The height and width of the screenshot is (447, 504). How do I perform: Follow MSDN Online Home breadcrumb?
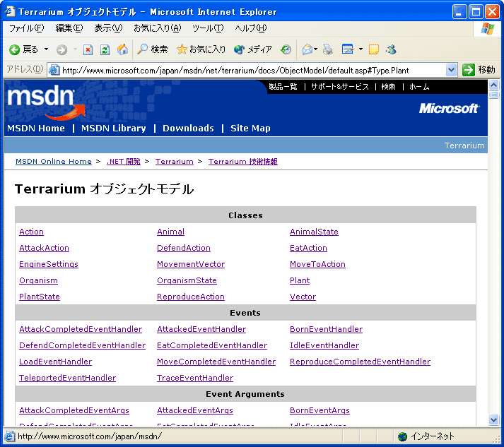[x=54, y=162]
